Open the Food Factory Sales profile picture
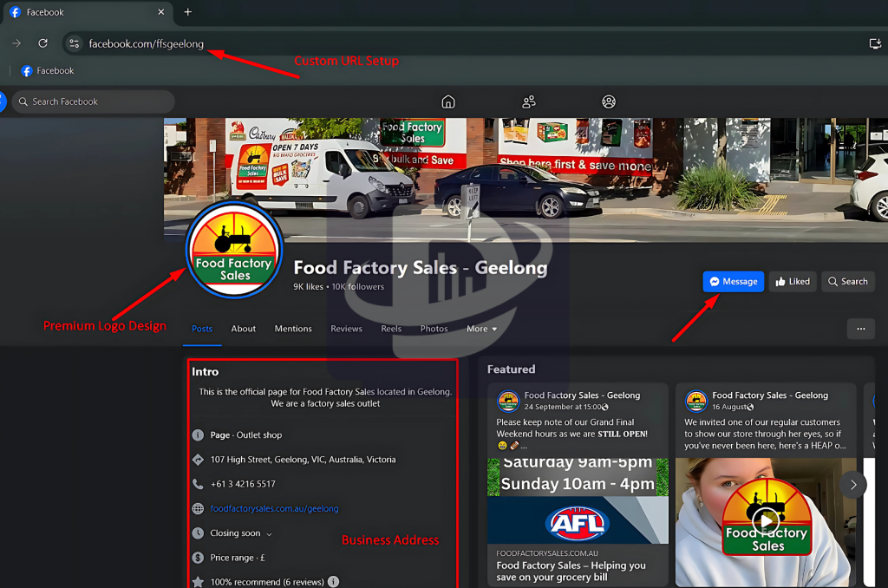888x588 pixels. pos(234,250)
